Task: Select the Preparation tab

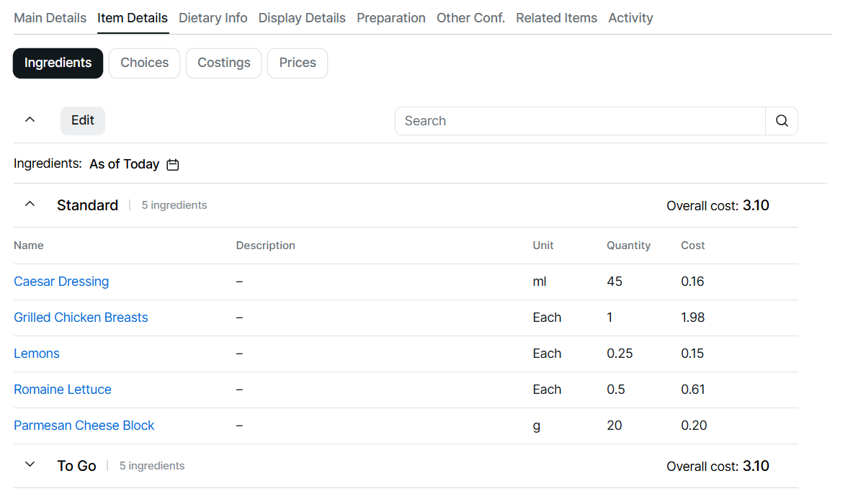Action: 390,18
